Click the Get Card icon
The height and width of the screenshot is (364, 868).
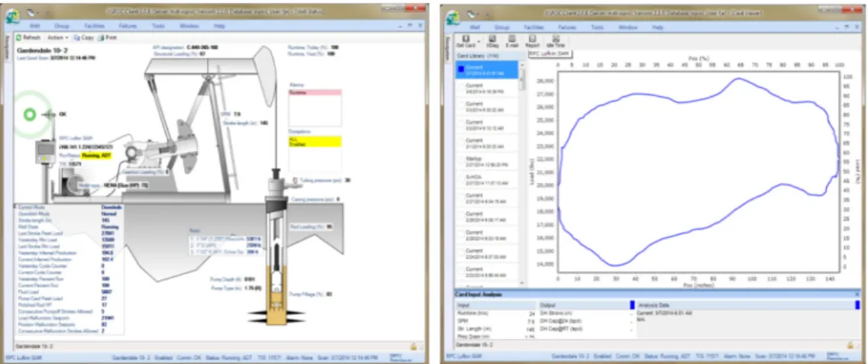(465, 39)
